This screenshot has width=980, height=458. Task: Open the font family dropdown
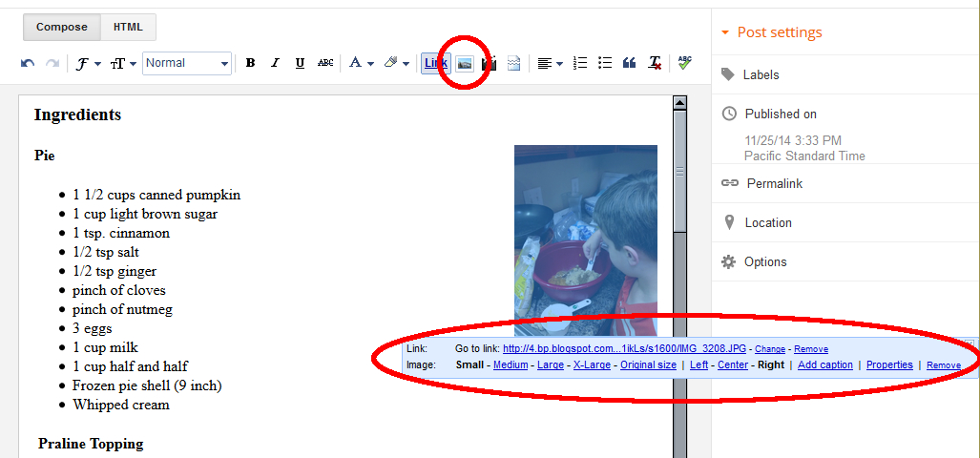[x=89, y=64]
